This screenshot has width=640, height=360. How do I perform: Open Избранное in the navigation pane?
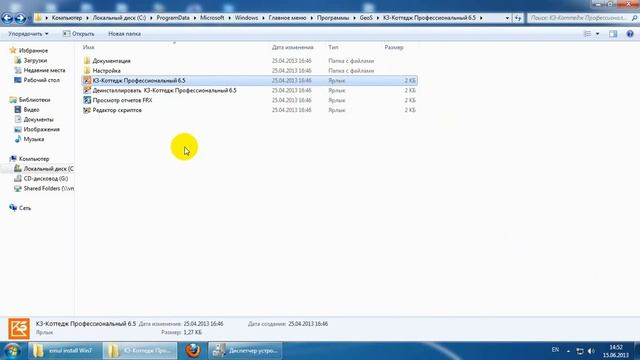click(x=33, y=51)
